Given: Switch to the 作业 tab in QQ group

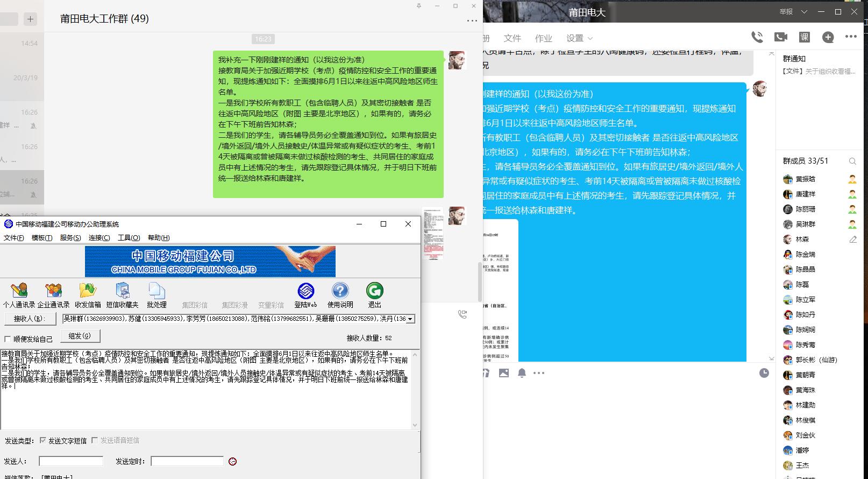Looking at the screenshot, I should pyautogui.click(x=543, y=38).
